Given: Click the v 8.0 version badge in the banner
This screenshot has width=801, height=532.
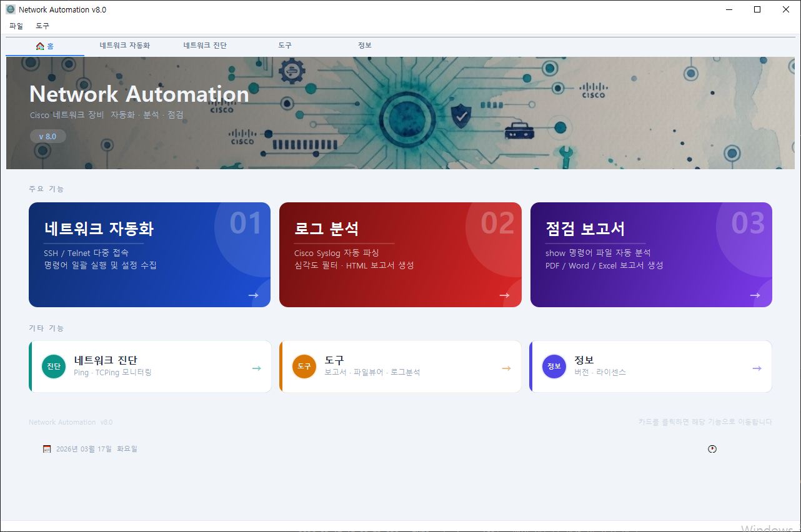Looking at the screenshot, I should tap(47, 136).
